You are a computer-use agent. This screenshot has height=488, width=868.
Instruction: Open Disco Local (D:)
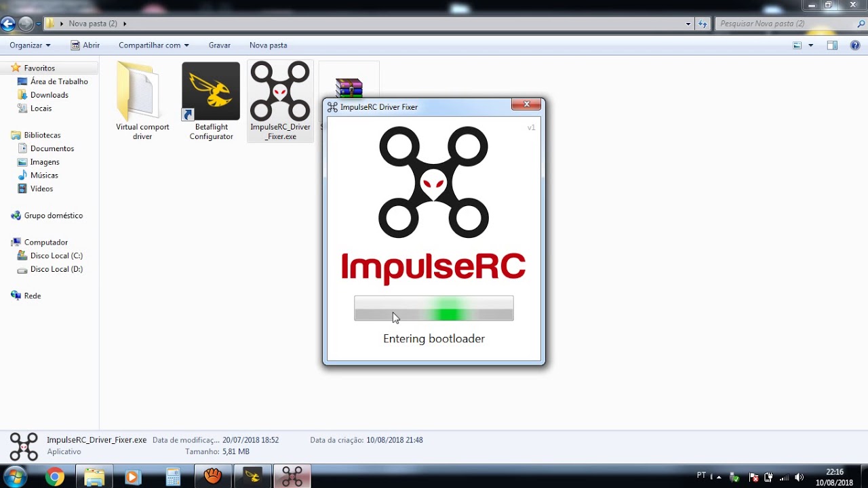[56, 269]
